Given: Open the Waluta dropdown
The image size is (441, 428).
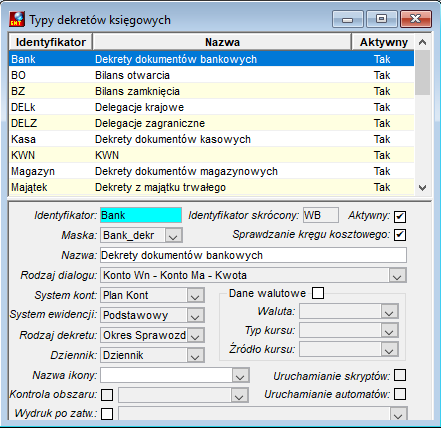Looking at the screenshot, I should 389,312.
